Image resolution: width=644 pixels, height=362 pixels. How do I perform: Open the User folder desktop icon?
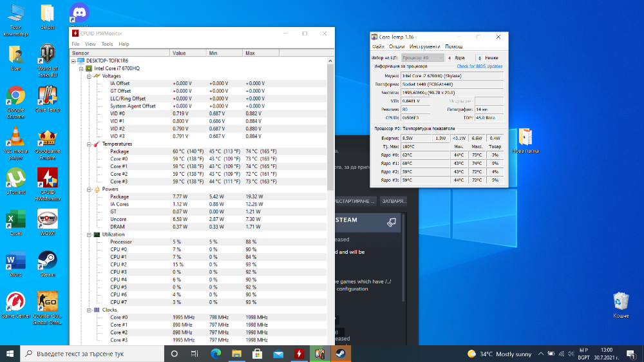(15, 58)
